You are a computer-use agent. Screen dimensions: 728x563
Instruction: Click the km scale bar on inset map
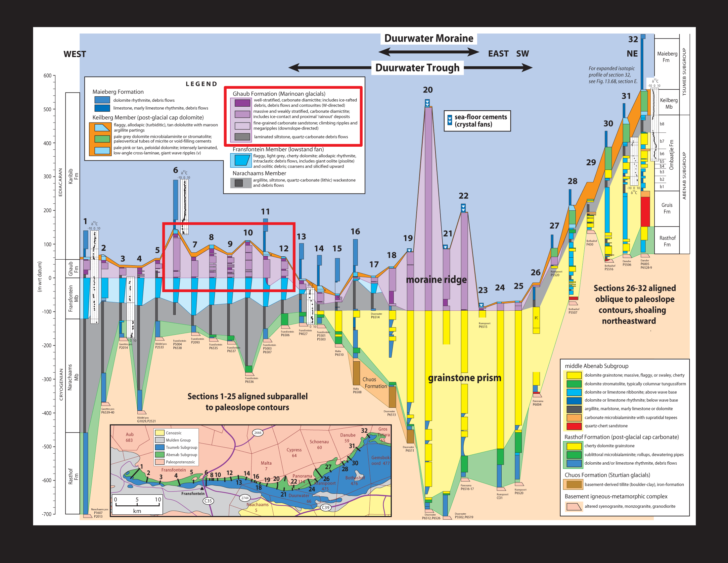(x=137, y=505)
